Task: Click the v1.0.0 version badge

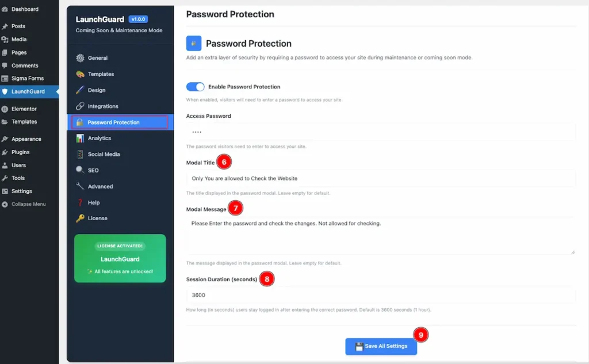Action: [138, 19]
